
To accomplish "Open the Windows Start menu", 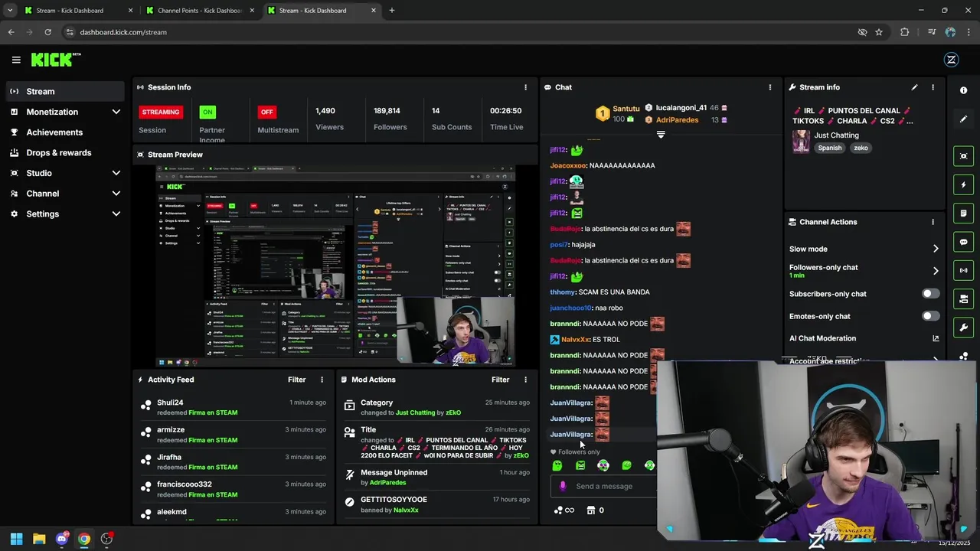I will [16, 539].
